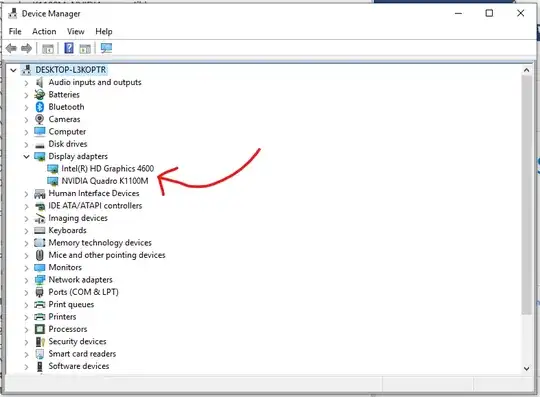Click the Intel(R) HD Graphics 4600 icon

(x=53, y=169)
